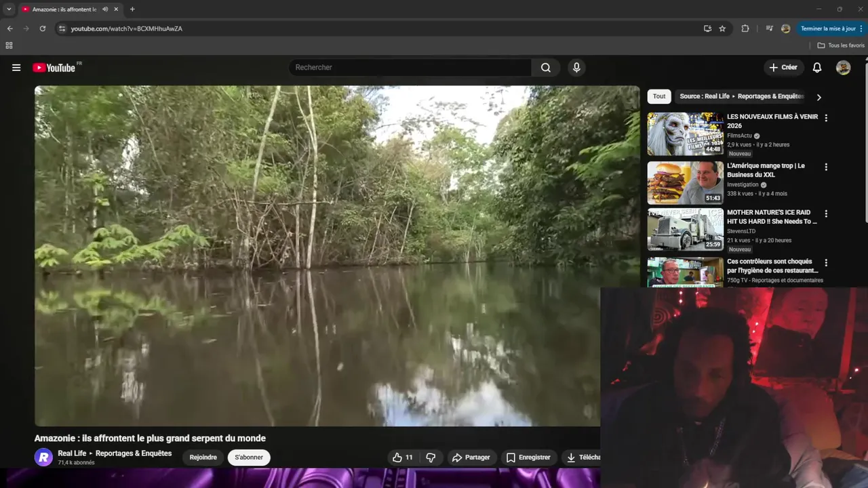Open options for LES NOUVEAUX FILMS video

click(826, 118)
